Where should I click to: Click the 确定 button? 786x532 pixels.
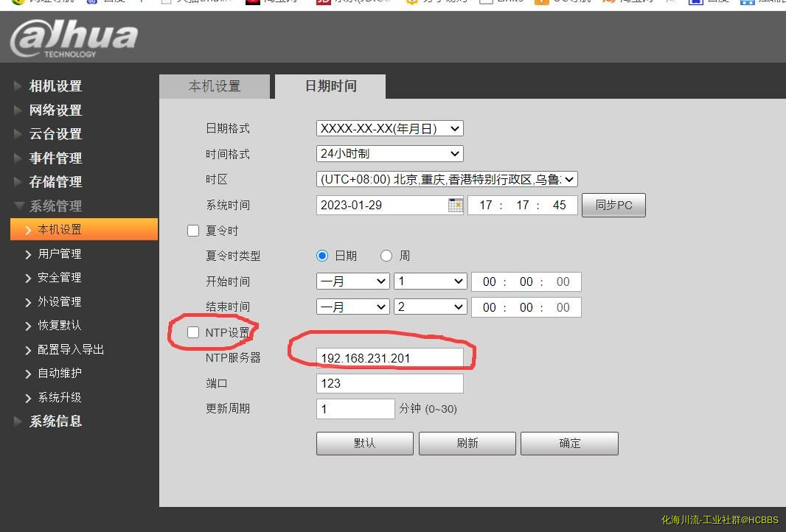pos(569,444)
